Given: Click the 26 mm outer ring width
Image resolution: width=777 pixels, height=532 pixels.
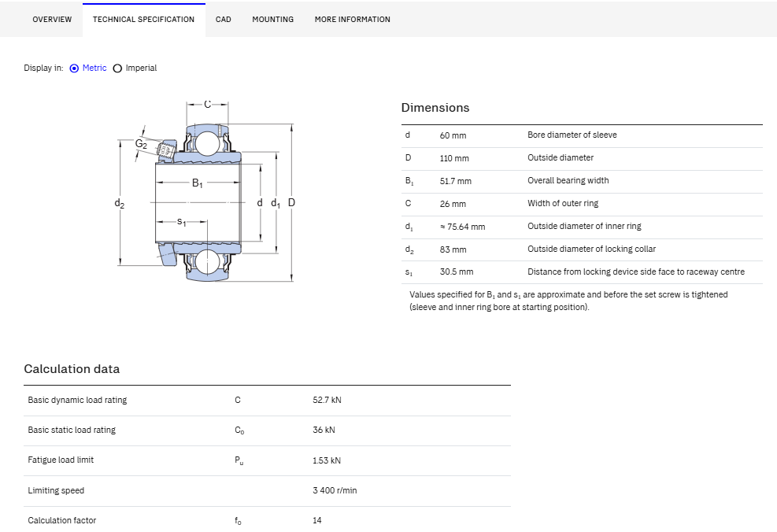Looking at the screenshot, I should point(453,204).
